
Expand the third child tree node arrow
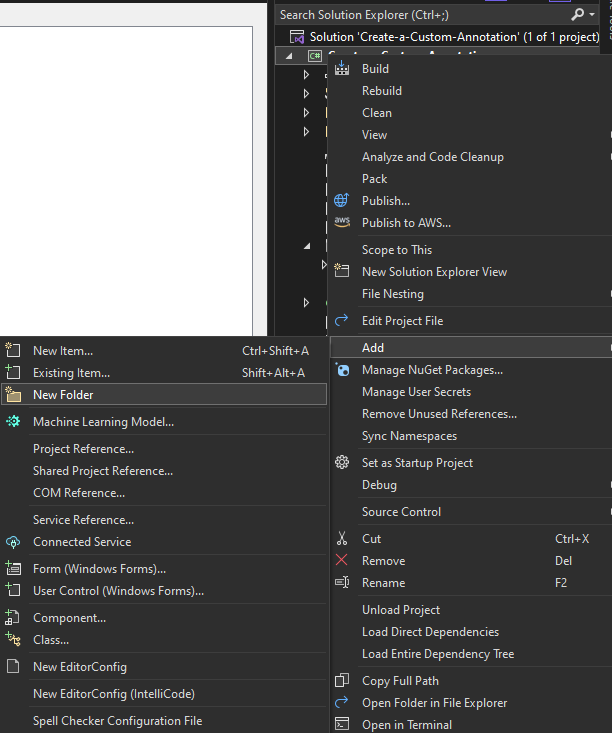tap(306, 113)
